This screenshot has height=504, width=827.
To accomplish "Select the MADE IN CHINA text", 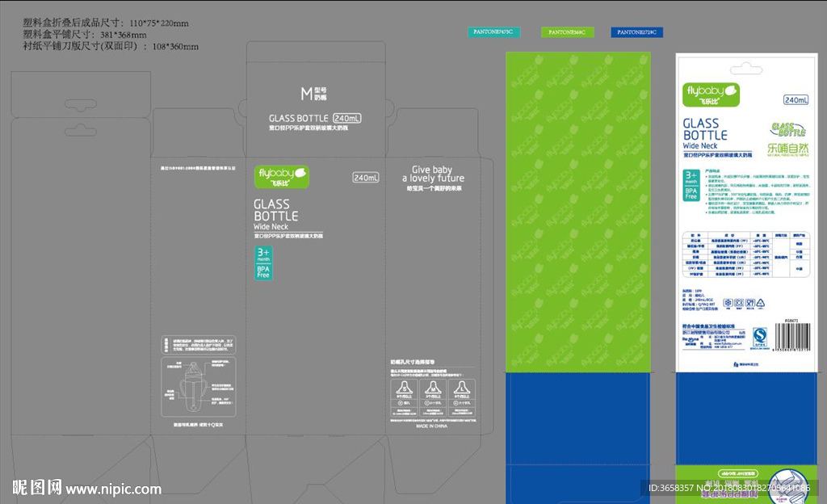I will (x=431, y=426).
